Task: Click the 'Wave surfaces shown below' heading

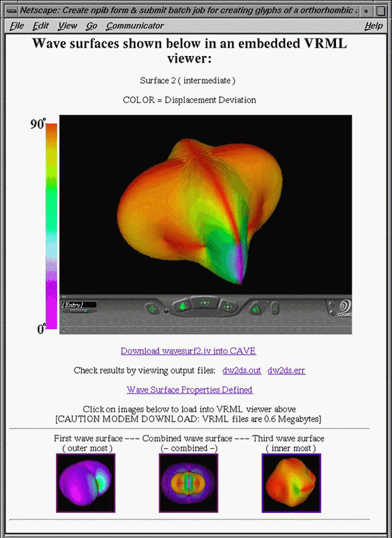Action: tap(189, 51)
